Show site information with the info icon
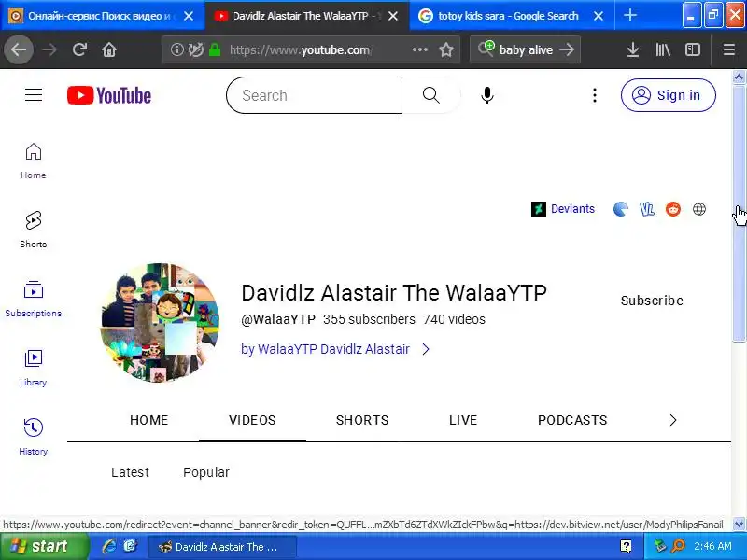This screenshot has height=560, width=747. pyautogui.click(x=176, y=49)
